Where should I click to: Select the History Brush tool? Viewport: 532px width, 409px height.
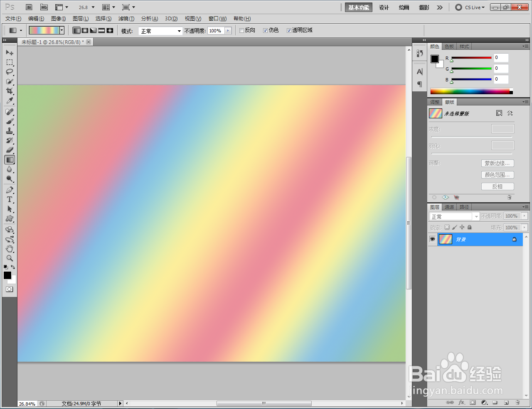[x=10, y=140]
